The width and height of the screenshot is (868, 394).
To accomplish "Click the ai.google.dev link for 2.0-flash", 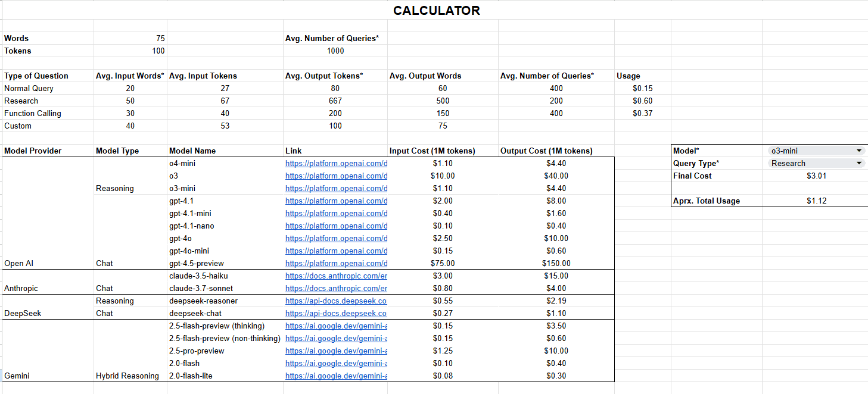I will click(337, 363).
